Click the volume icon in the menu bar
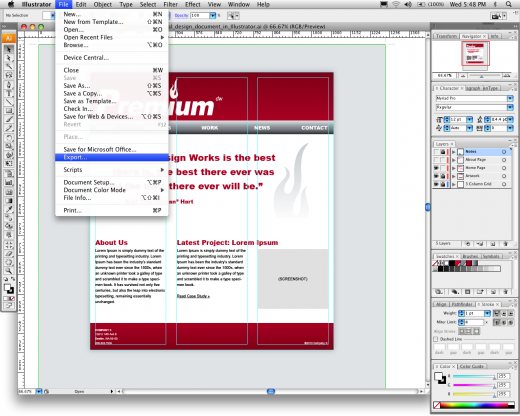Image resolution: width=520 pixels, height=416 pixels. [x=408, y=4]
